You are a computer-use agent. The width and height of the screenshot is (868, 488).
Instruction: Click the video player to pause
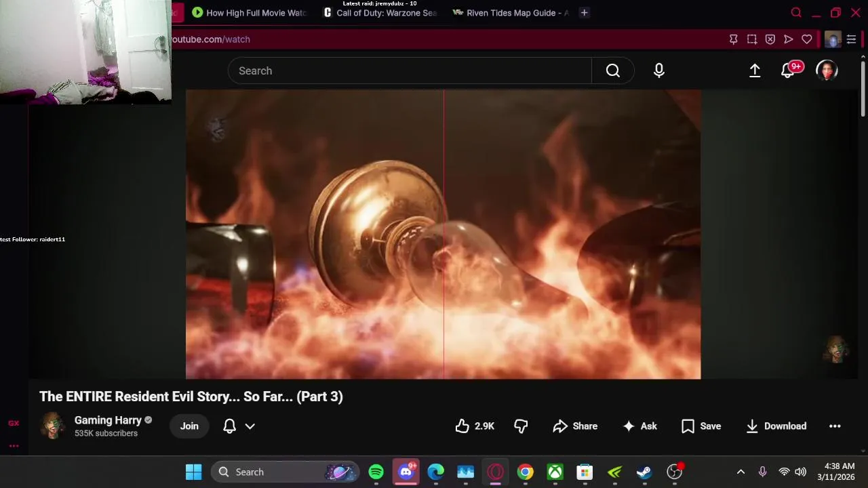[443, 234]
